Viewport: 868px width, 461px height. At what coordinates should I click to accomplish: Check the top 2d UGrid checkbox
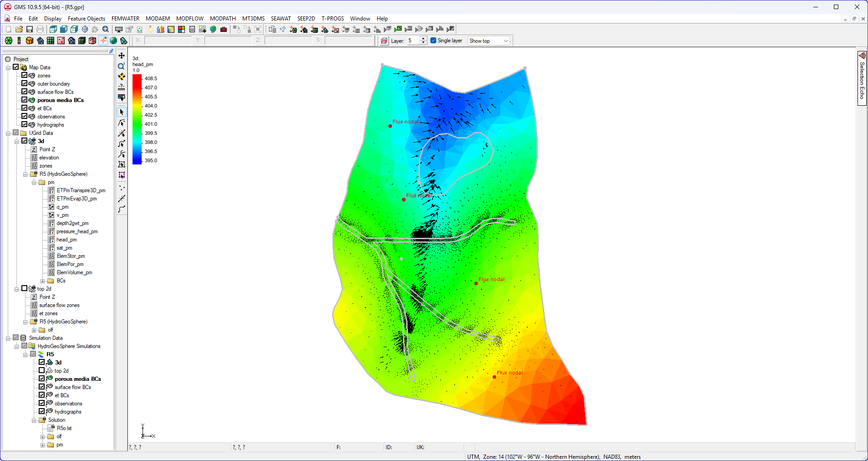click(25, 288)
